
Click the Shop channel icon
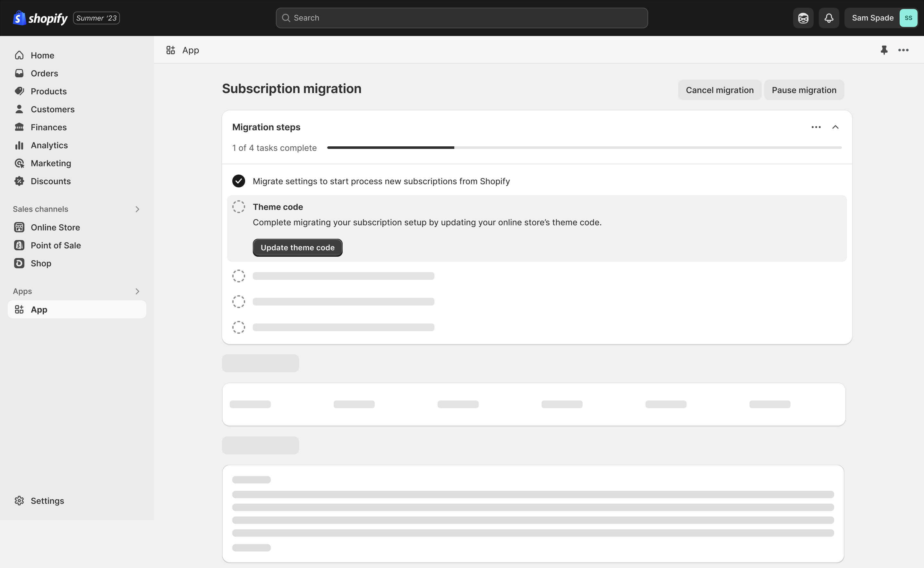[20, 263]
